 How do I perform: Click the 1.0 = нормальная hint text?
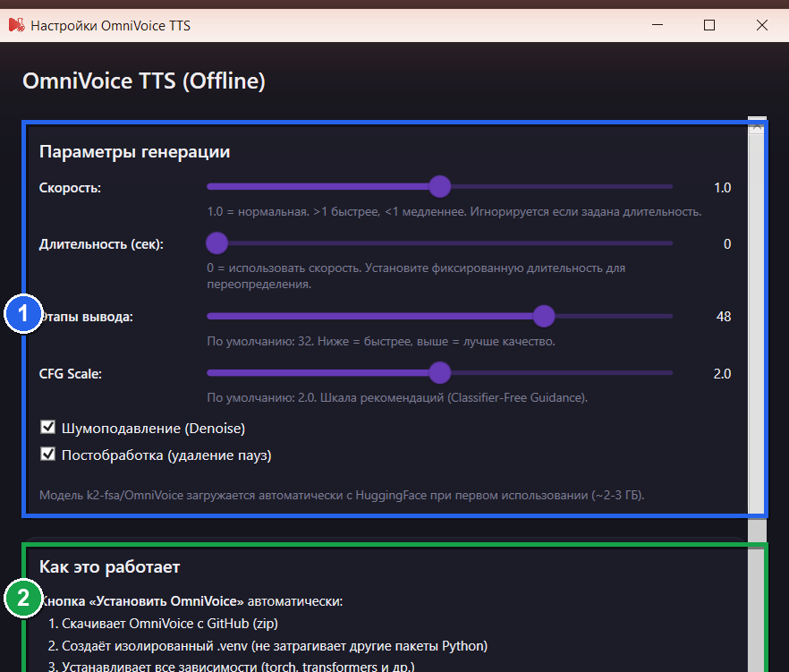click(454, 212)
